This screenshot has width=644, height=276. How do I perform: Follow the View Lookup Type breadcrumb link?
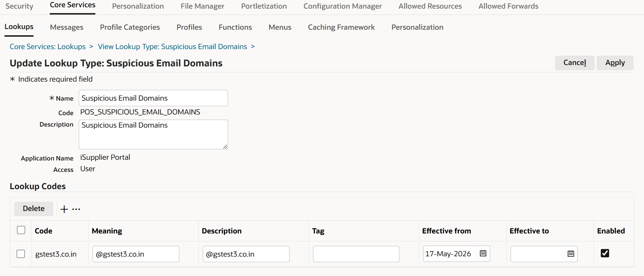[x=172, y=47]
